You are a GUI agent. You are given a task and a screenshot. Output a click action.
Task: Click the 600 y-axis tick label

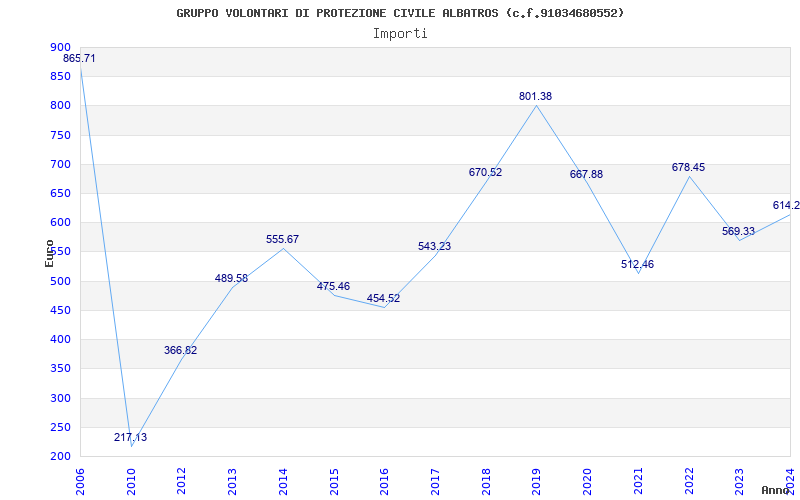(x=60, y=222)
